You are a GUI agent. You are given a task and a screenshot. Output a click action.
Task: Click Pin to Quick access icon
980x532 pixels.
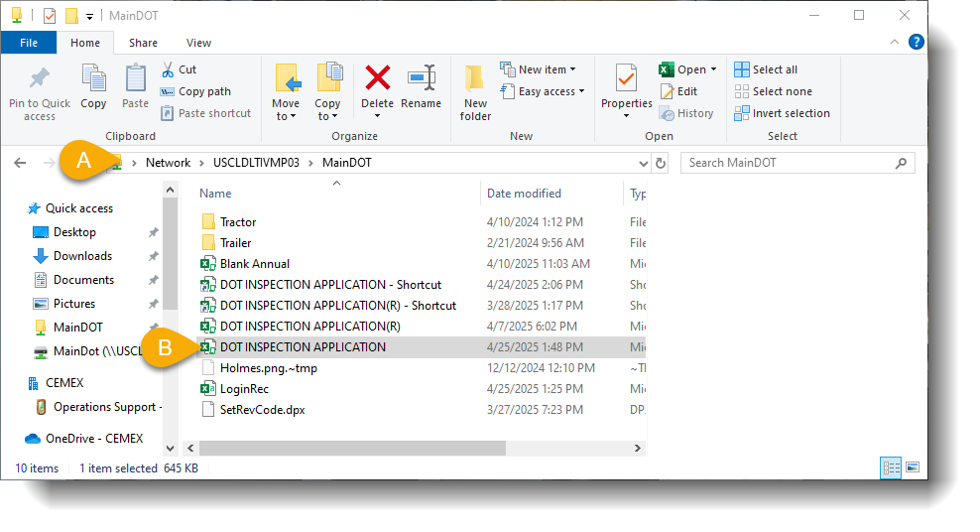40,78
